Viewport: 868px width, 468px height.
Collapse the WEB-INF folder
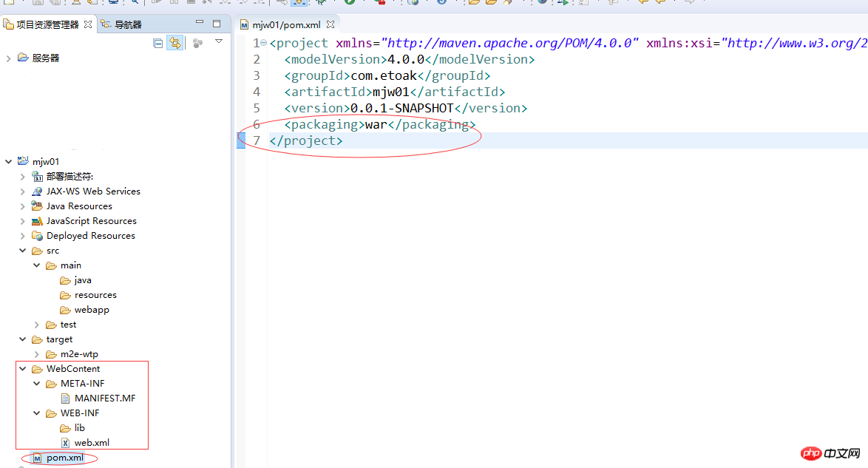36,413
